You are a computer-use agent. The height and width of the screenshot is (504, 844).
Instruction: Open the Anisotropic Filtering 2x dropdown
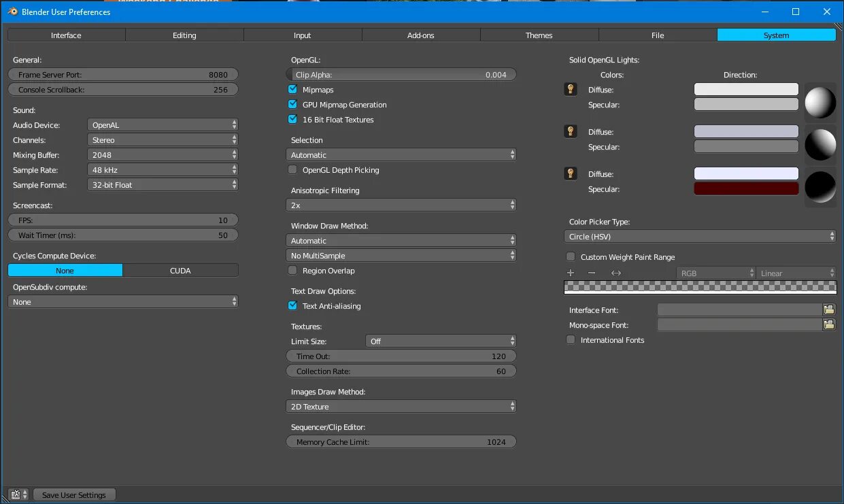[401, 205]
